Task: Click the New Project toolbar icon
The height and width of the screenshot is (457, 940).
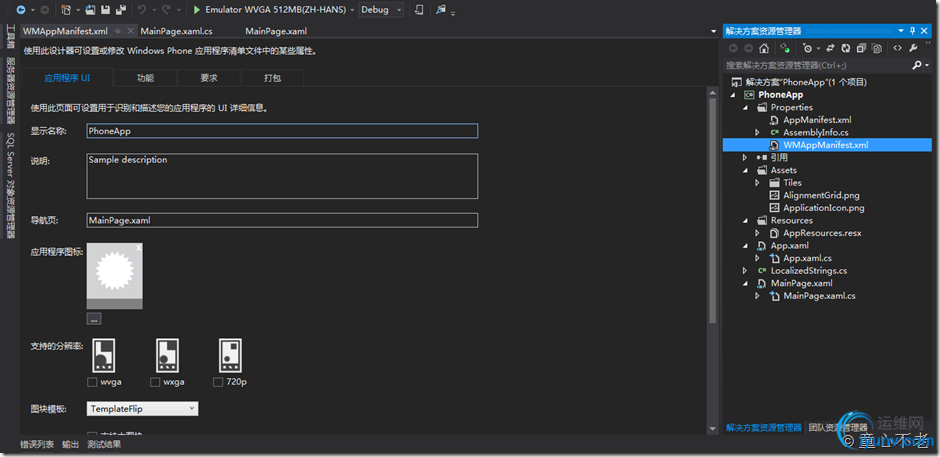Action: pos(65,10)
